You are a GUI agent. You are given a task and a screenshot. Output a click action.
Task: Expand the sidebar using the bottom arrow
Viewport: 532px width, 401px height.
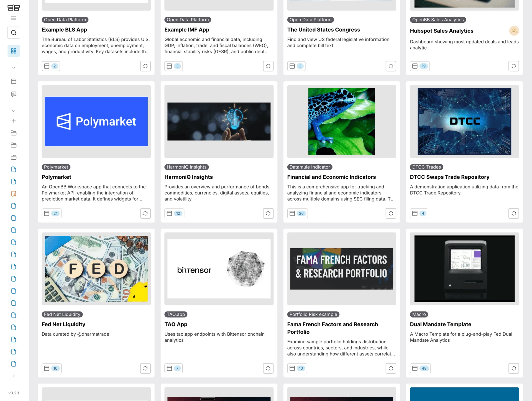[13, 376]
